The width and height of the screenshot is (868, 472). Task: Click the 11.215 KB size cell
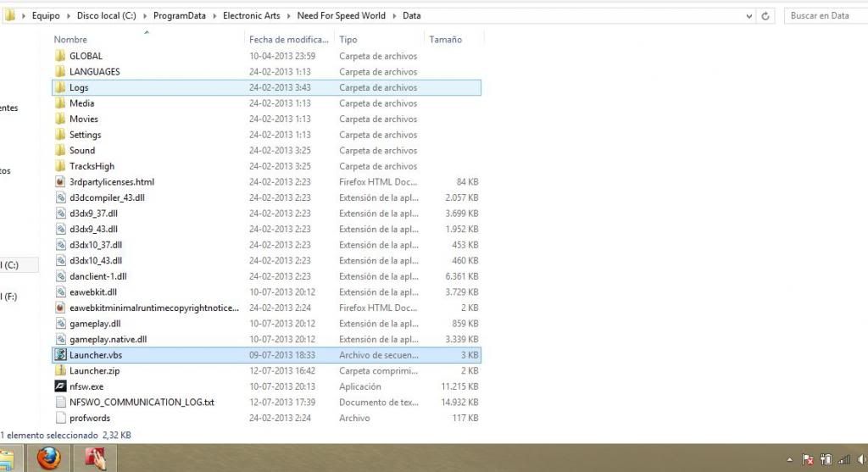click(x=459, y=386)
